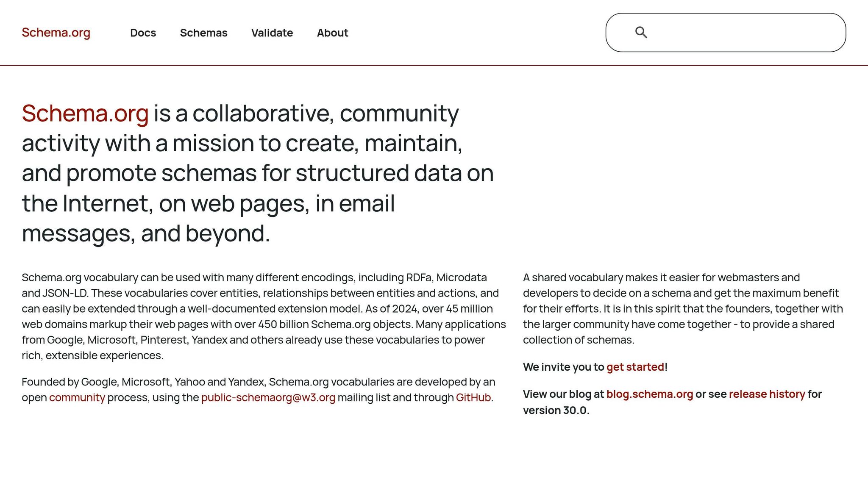The width and height of the screenshot is (868, 488).
Task: Open blog.schema.org link
Action: point(650,394)
